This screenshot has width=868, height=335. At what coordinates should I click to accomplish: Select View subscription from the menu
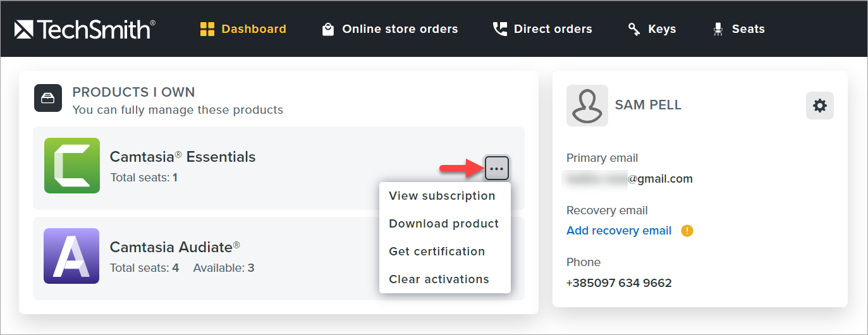[x=442, y=196]
